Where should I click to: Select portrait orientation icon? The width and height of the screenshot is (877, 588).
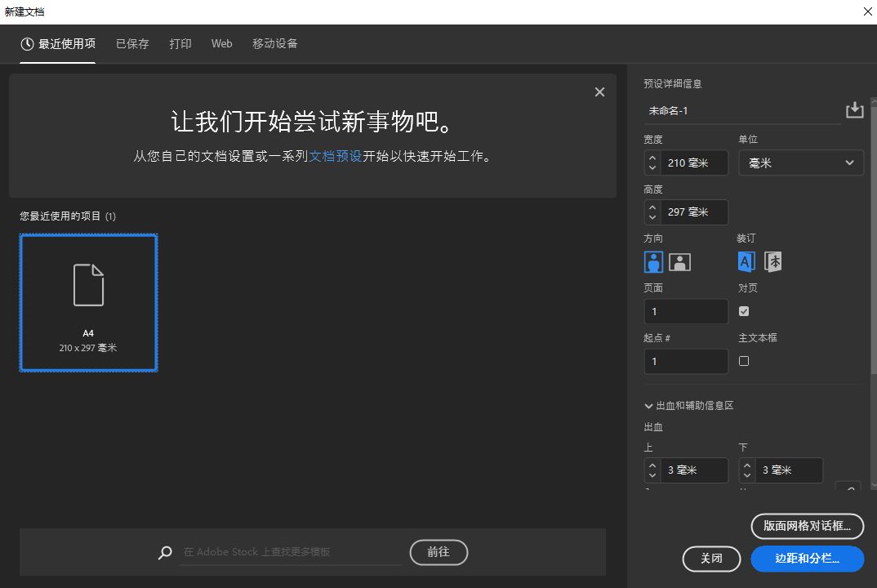point(653,262)
